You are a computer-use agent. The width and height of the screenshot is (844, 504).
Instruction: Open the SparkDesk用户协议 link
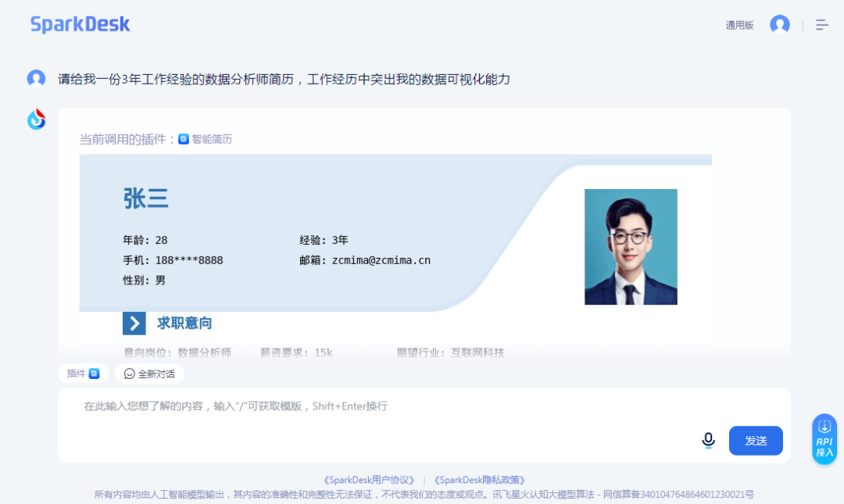tap(369, 480)
